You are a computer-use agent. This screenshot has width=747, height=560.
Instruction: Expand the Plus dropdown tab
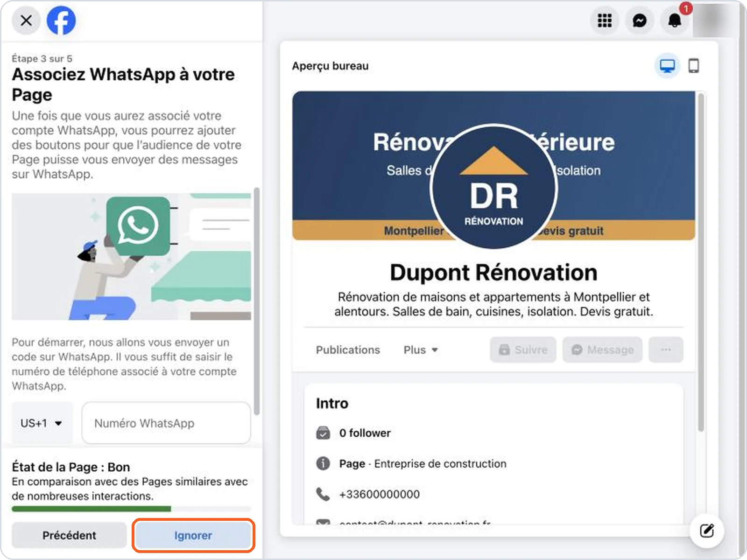coord(421,350)
